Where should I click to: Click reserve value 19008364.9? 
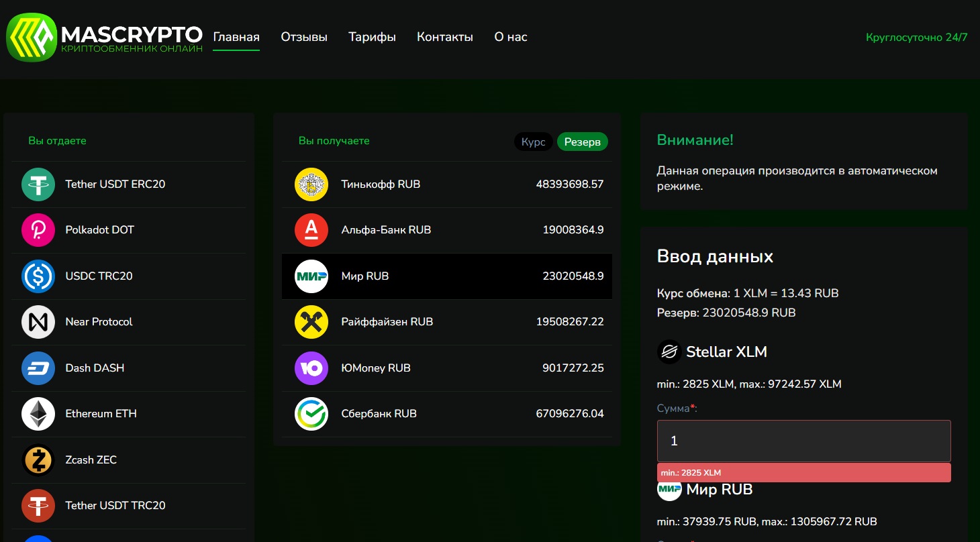[x=573, y=230]
